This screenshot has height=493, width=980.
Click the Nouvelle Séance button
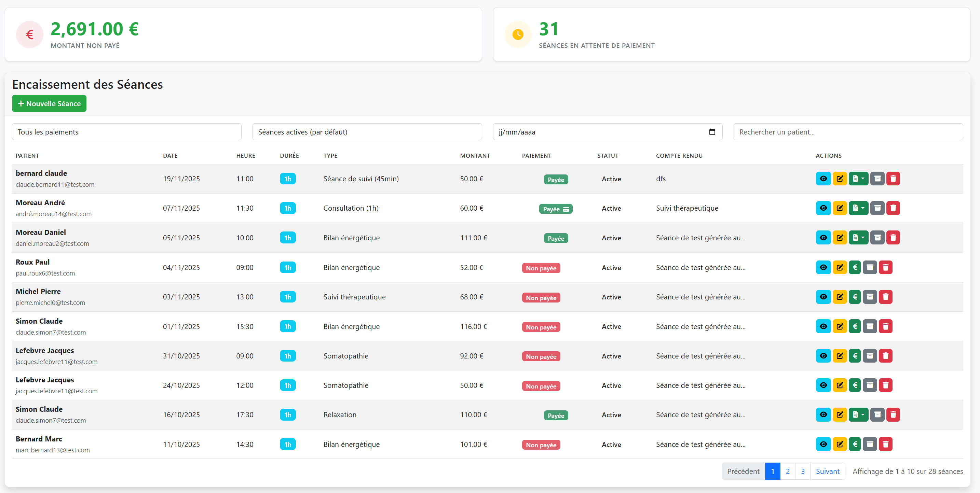pos(49,103)
